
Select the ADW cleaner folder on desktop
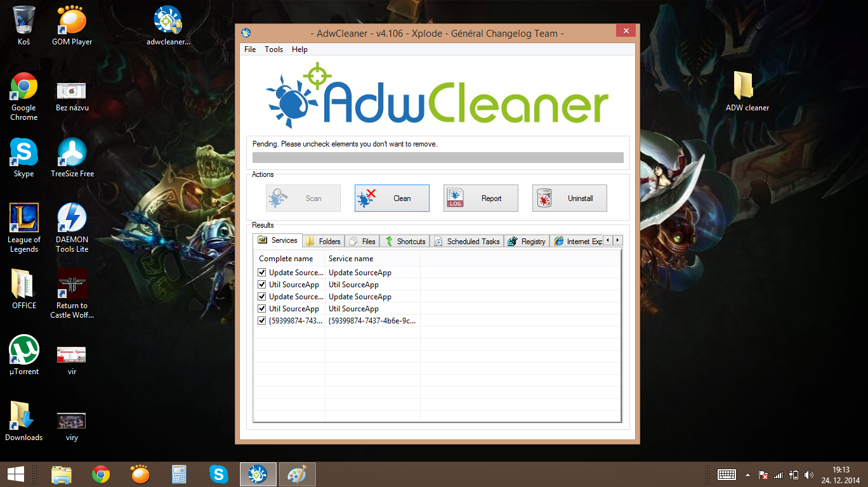pos(747,91)
